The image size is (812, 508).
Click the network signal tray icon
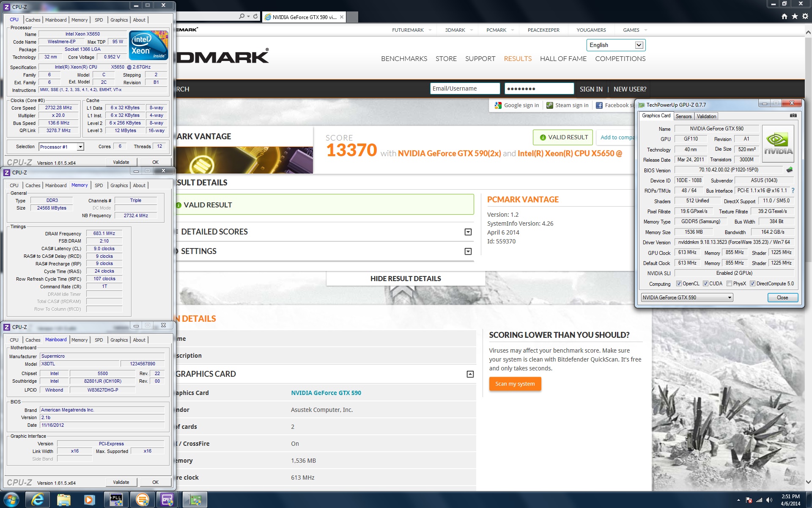tap(759, 500)
